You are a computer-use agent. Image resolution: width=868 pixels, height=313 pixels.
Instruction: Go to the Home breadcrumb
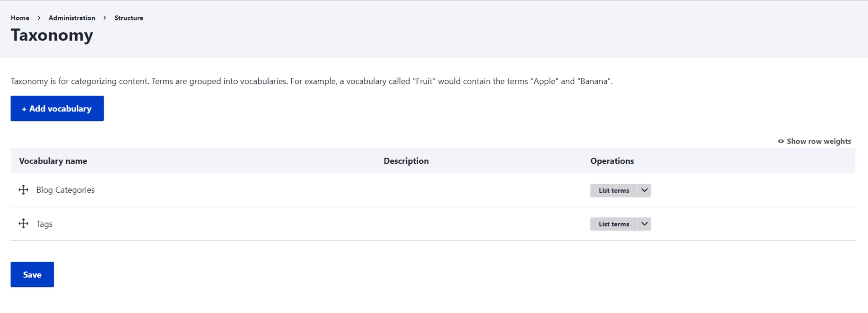(20, 18)
